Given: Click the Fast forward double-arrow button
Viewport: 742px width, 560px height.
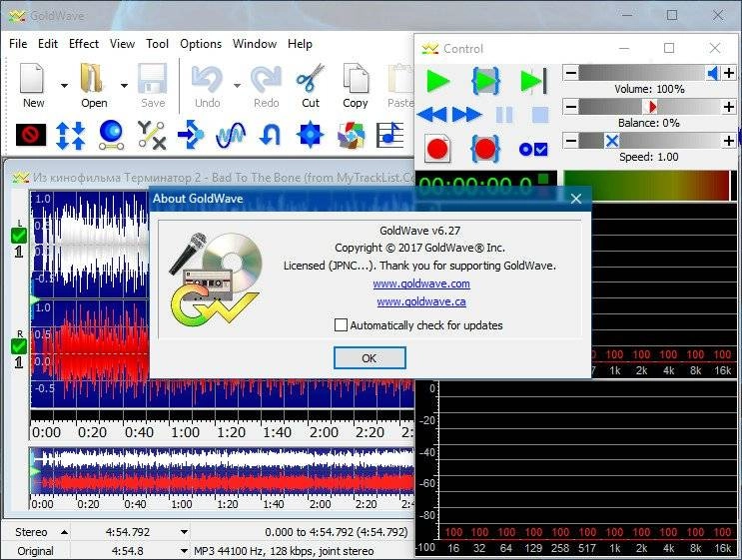Looking at the screenshot, I should pos(466,115).
